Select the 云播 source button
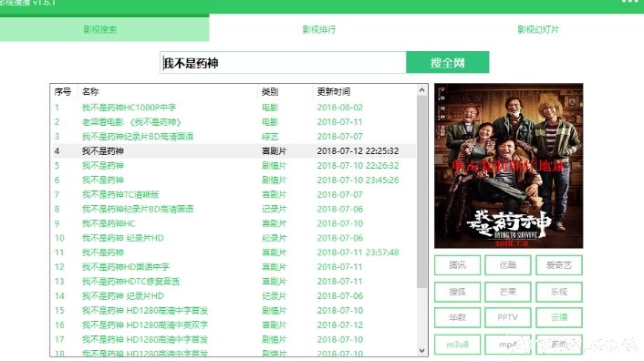Image resolution: width=644 pixels, height=361 pixels. click(x=559, y=317)
